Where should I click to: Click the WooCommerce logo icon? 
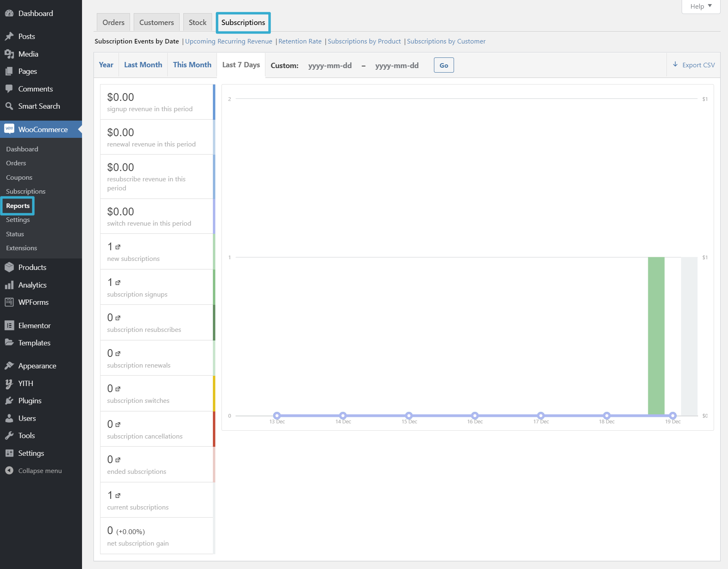9,129
